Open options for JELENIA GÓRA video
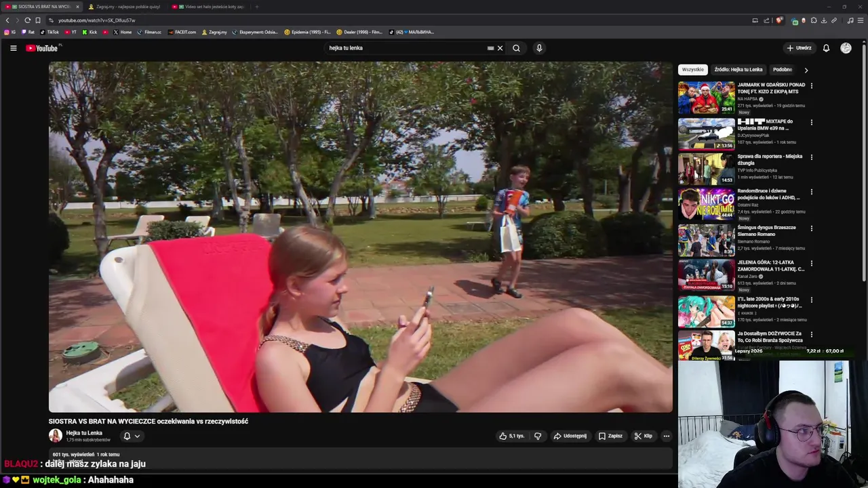This screenshot has width=868, height=488. 811,264
